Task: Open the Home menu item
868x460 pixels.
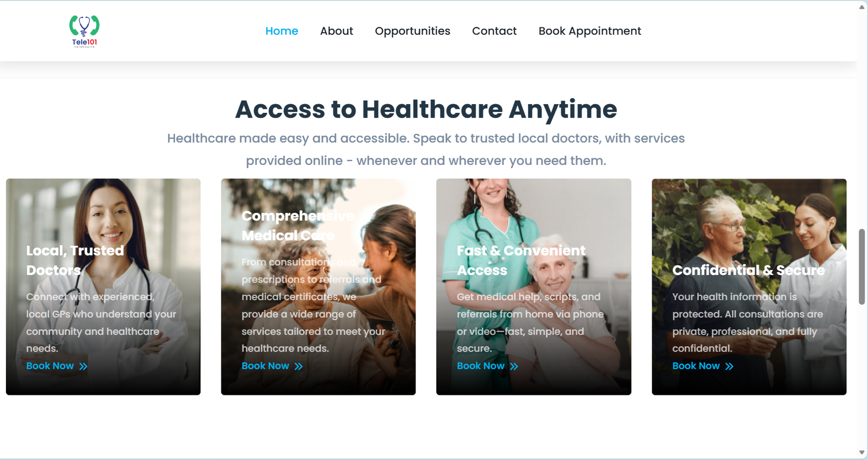Action: tap(282, 31)
